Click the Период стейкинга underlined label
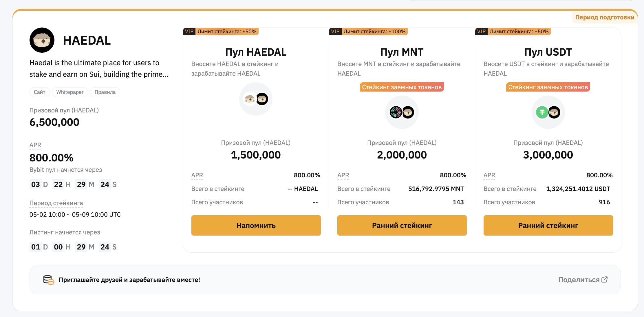 coord(56,203)
